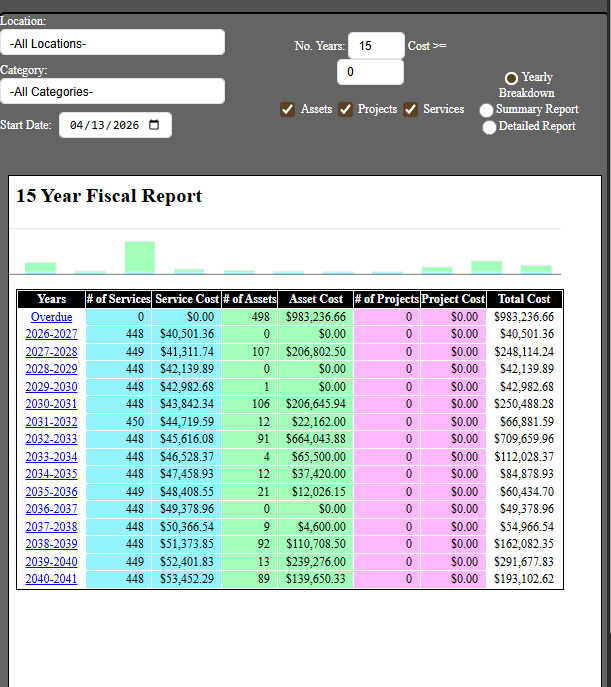Select the $193,102.62 total cost cell

(x=524, y=579)
